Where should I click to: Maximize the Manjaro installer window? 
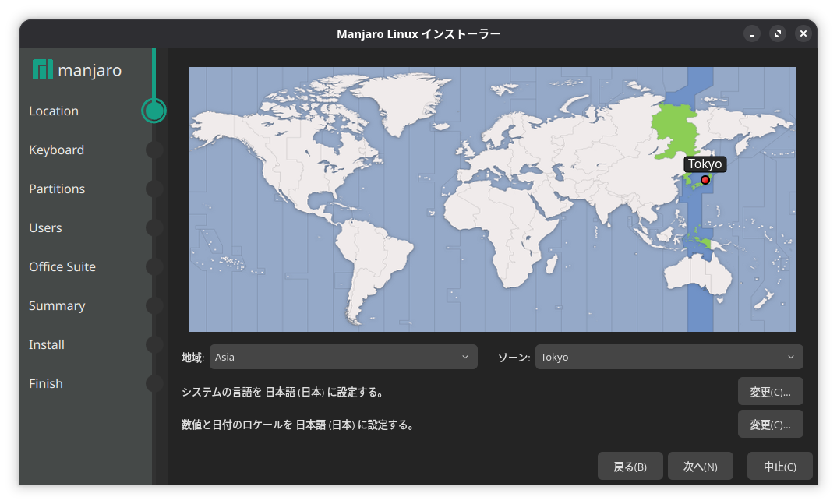[778, 34]
